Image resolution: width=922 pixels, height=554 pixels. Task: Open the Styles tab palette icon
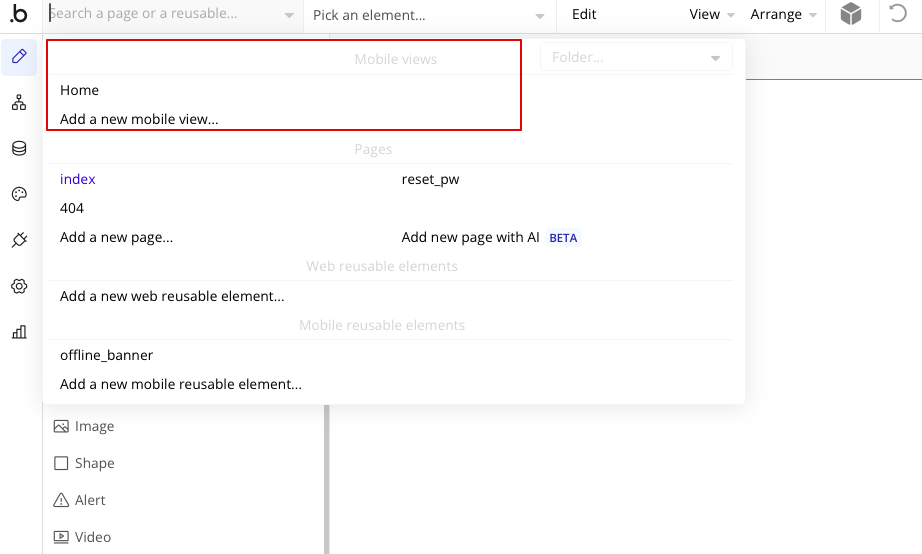19,194
